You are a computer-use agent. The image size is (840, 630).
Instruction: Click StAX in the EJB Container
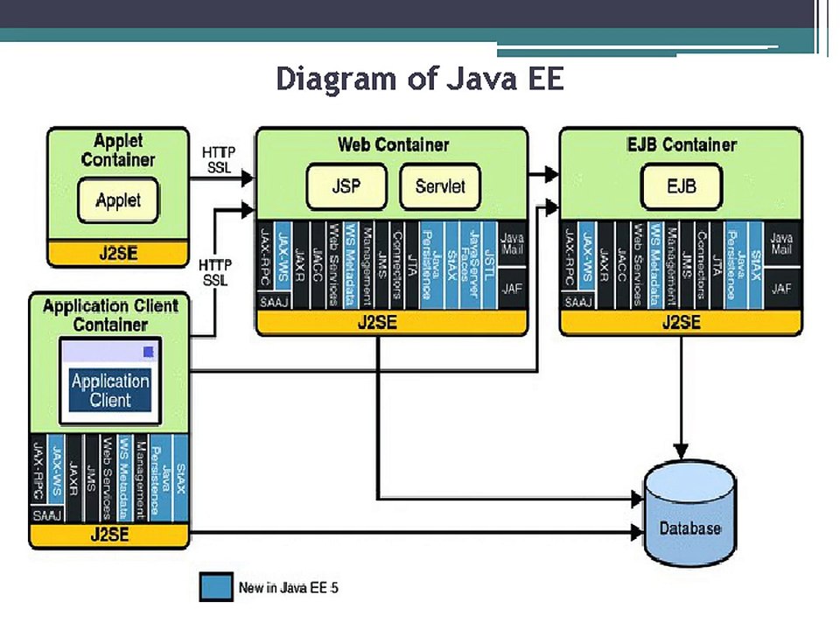[756, 264]
